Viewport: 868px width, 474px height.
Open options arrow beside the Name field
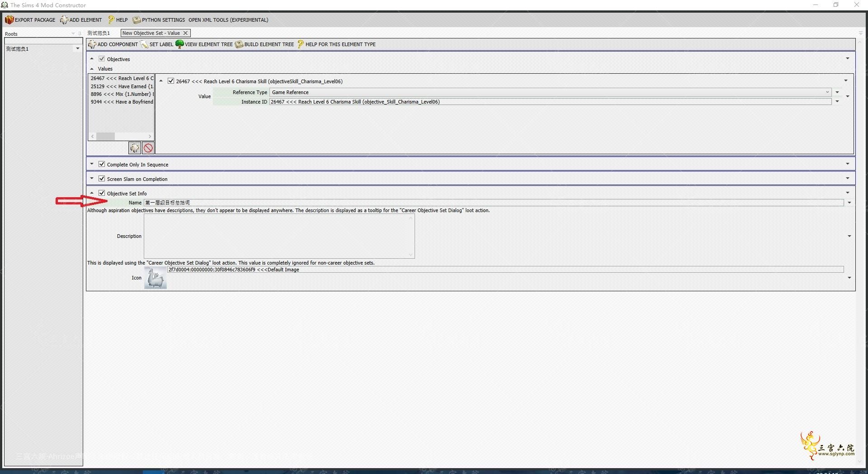tap(849, 203)
